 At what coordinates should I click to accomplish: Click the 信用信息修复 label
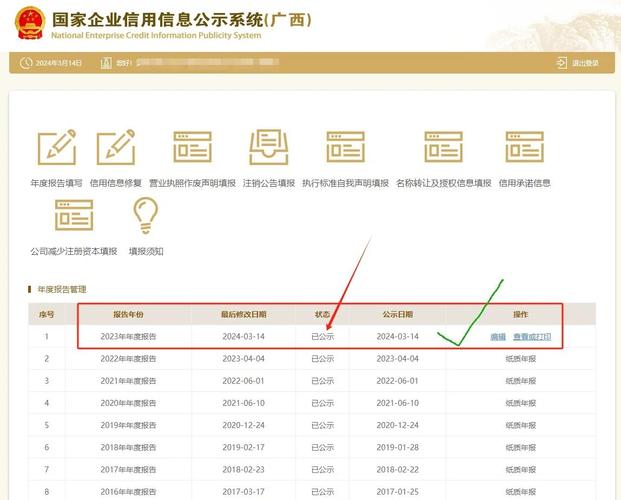[x=116, y=183]
